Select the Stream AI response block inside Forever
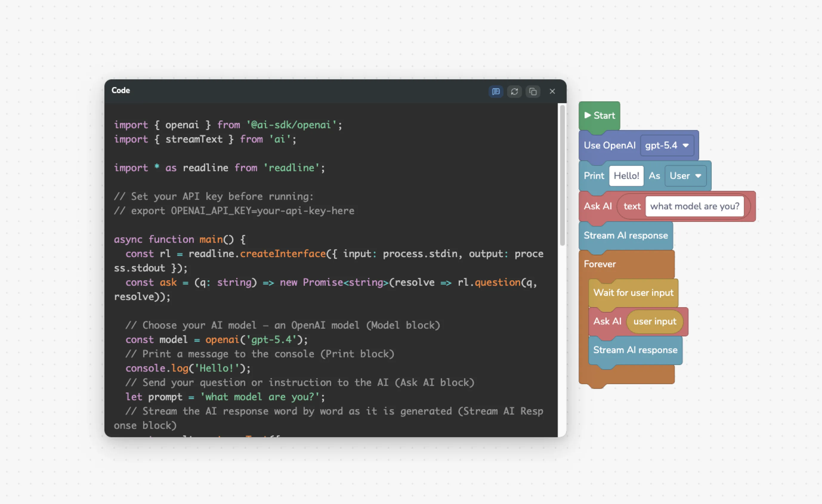This screenshot has height=504, width=822. click(635, 350)
